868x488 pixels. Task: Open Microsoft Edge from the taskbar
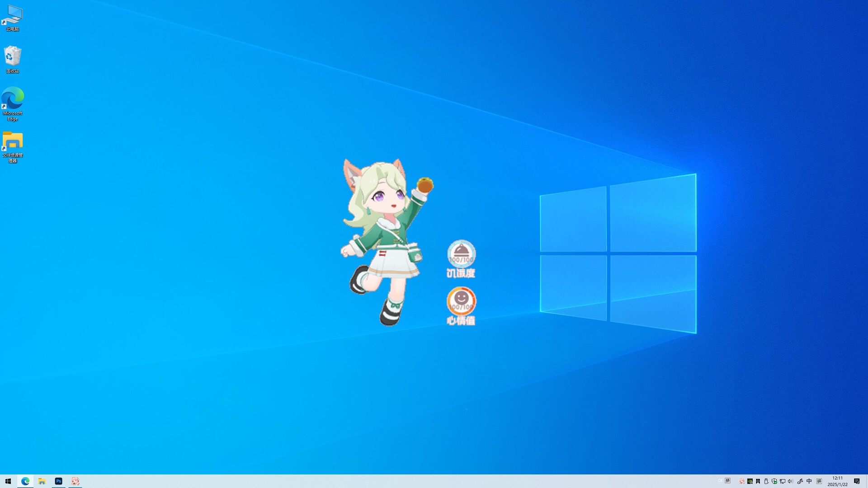tap(25, 481)
